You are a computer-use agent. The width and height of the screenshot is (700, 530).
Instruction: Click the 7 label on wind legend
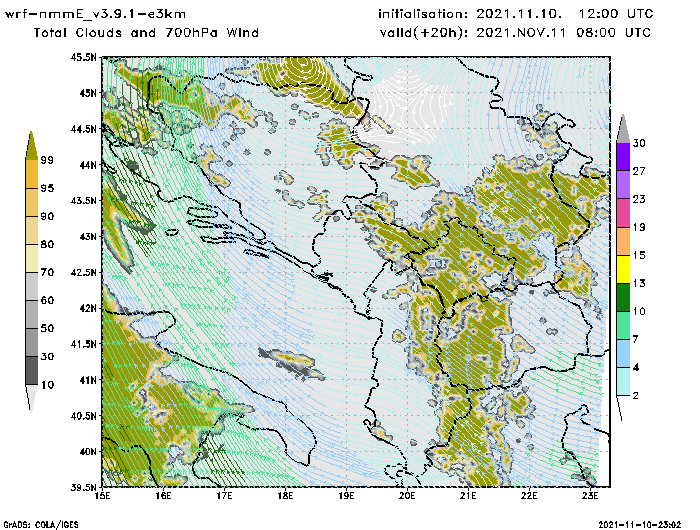(636, 339)
